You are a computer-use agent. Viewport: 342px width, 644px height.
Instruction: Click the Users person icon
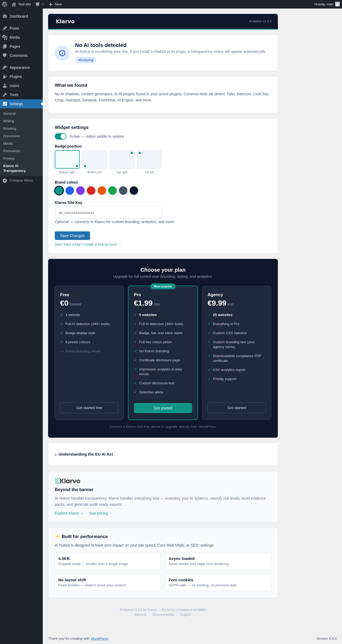5,86
